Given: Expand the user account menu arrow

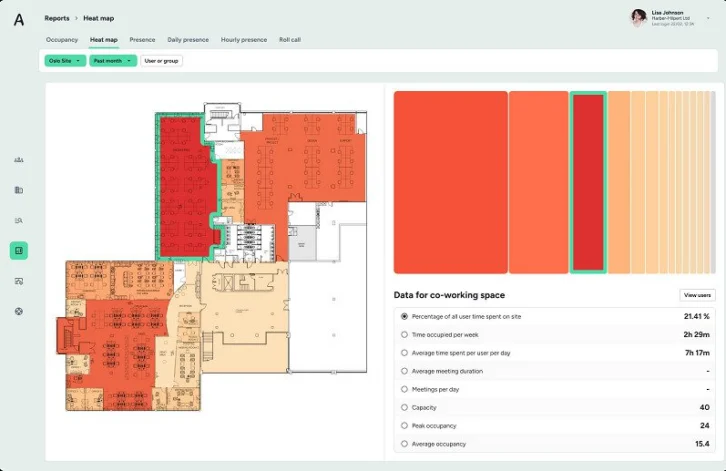Looking at the screenshot, I should (708, 18).
